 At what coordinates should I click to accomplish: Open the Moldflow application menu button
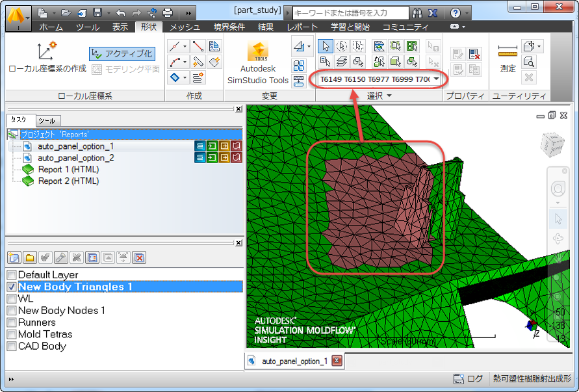[x=18, y=17]
